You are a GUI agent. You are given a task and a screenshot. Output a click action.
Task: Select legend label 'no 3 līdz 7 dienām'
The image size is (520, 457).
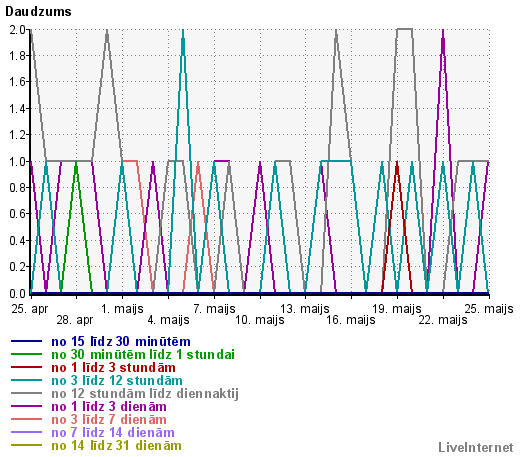pyautogui.click(x=109, y=419)
